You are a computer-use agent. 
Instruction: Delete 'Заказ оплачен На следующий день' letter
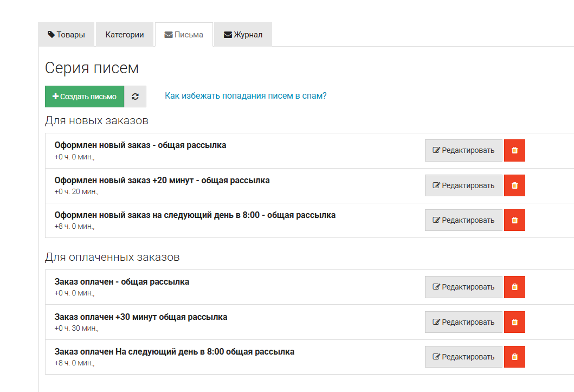pyautogui.click(x=514, y=357)
